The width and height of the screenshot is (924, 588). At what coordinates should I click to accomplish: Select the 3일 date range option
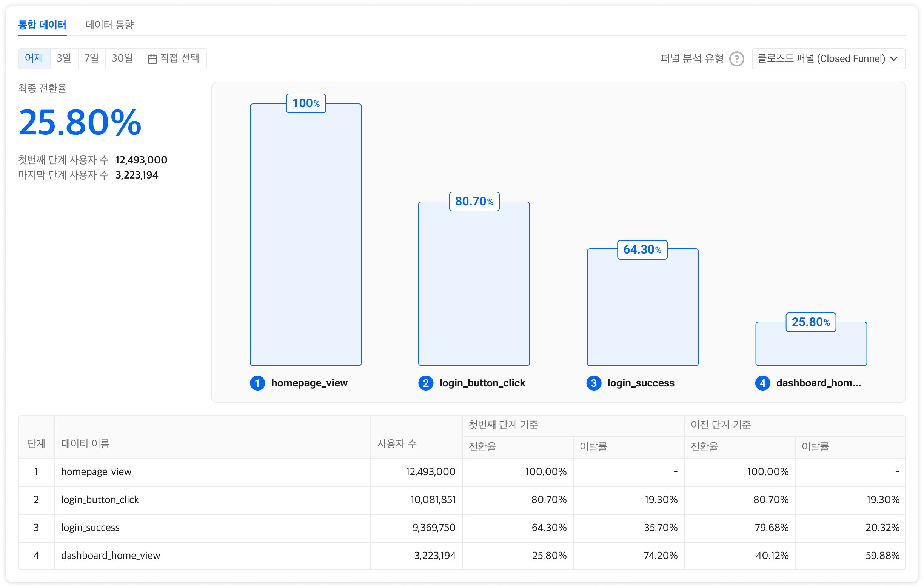coord(64,58)
